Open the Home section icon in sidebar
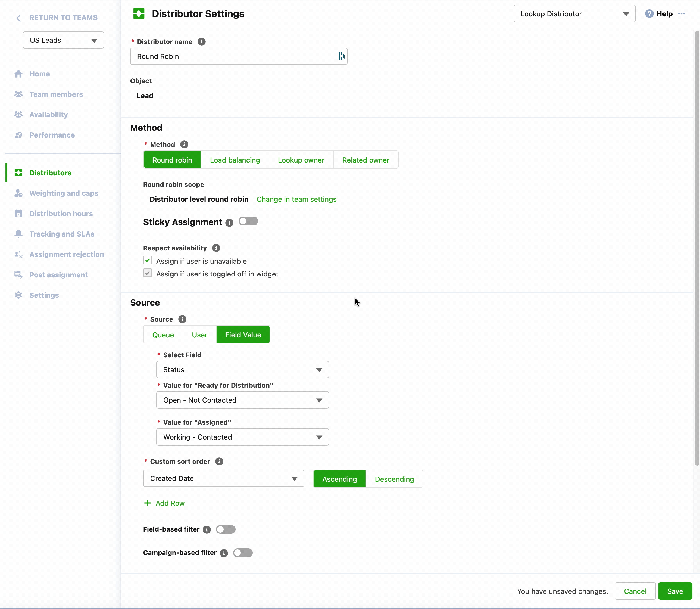700x609 pixels. pos(19,74)
